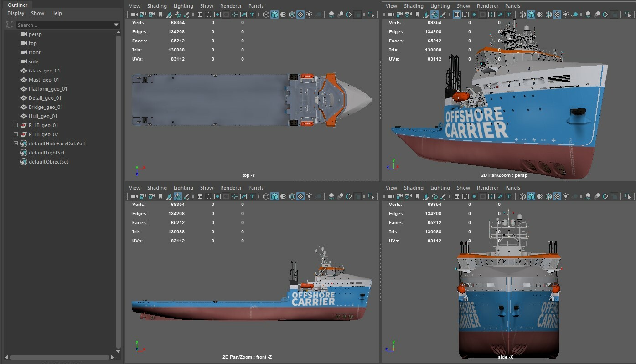Select Smooth Shade All cube in top viewport
This screenshot has width=636, height=364.
coord(274,15)
